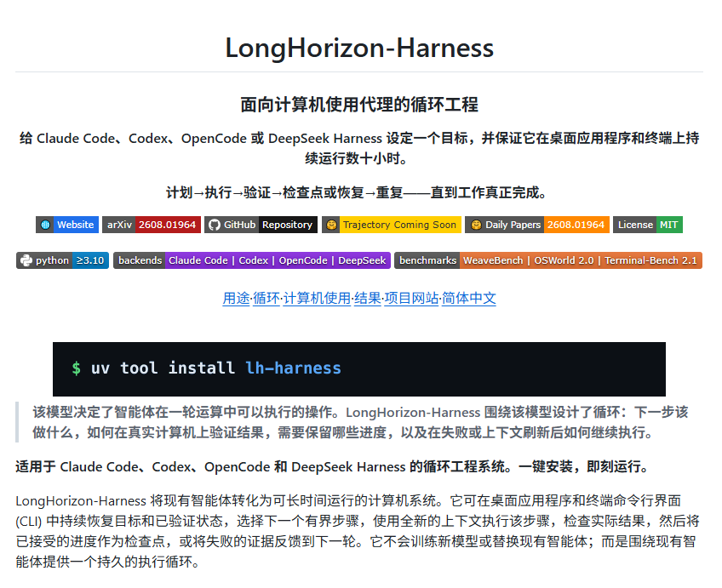Click the paragraph starting LongHorizon-Harness 将现有智能体
Viewport: 722px width, 588px height.
358,531
